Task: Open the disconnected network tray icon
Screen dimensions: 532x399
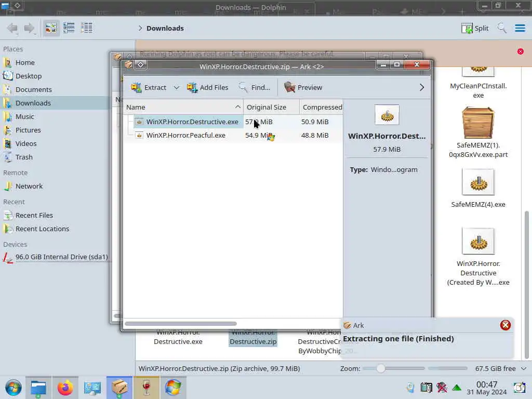Action: pos(442,388)
